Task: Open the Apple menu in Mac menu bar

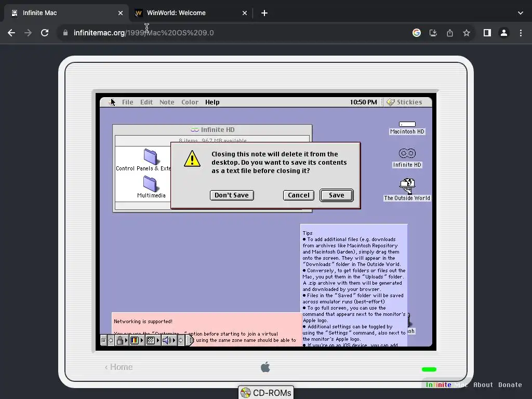Action: point(112,102)
